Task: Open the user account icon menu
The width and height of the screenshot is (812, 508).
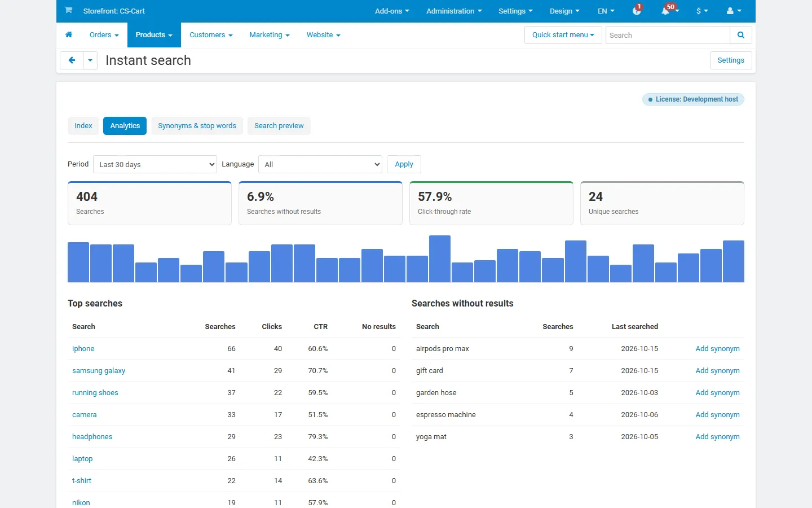Action: coord(734,11)
